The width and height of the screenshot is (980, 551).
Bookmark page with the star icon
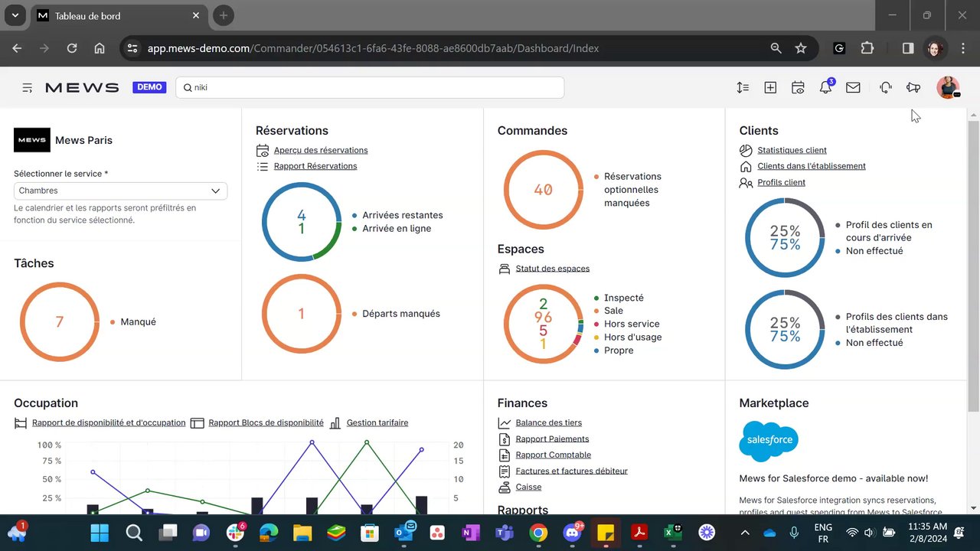click(801, 48)
